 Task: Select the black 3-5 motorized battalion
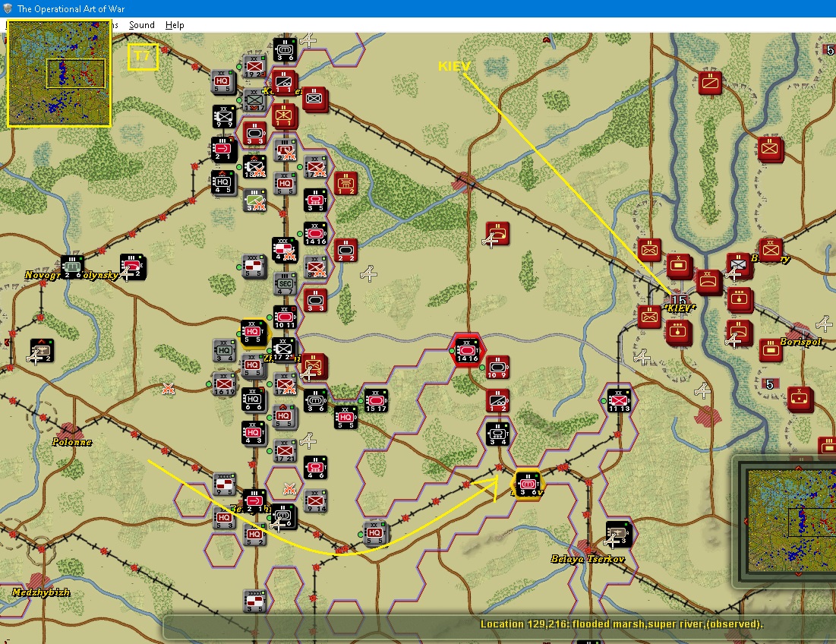coord(315,200)
